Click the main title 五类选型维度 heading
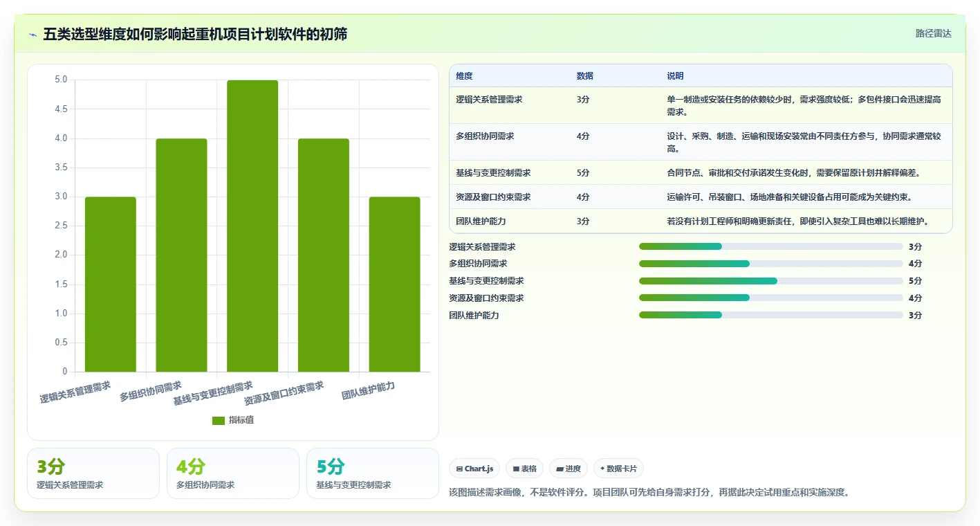This screenshot has width=980, height=526. 195,34
